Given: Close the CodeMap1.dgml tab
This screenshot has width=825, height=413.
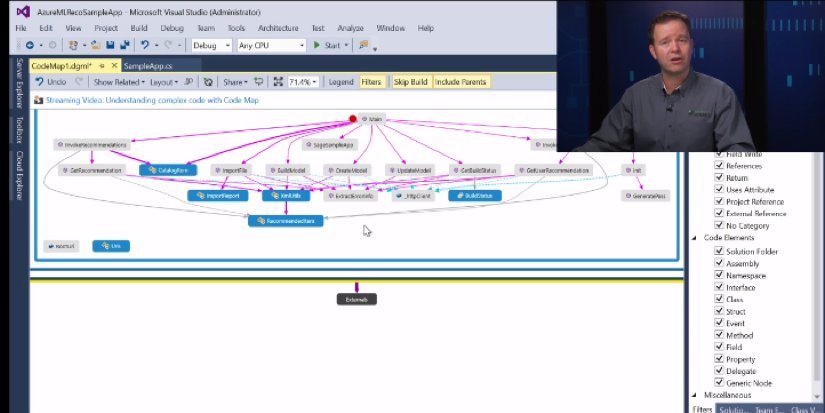Looking at the screenshot, I should pos(114,66).
